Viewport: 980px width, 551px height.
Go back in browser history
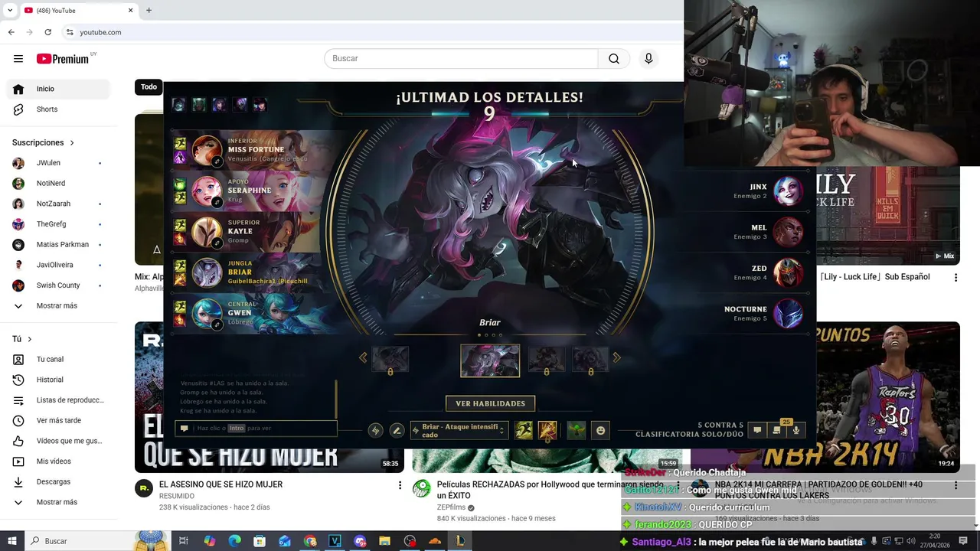[x=11, y=32]
